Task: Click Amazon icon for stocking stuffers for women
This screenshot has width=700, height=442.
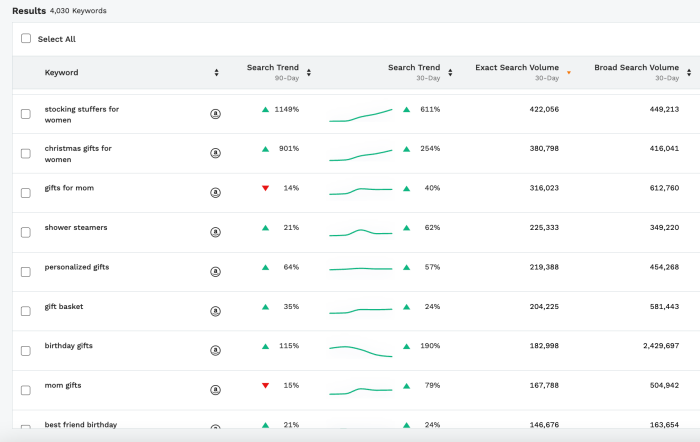Action: 215,114
